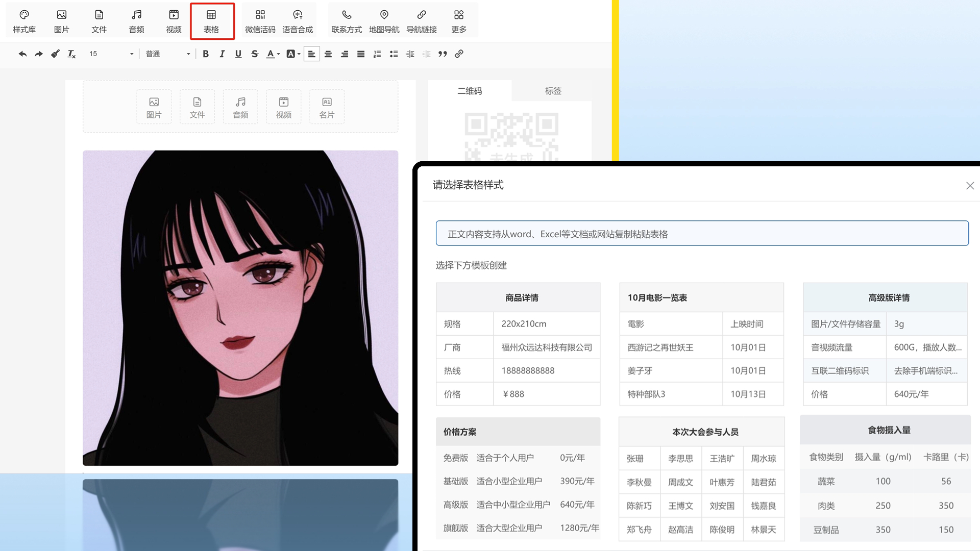Click 名片 card block in placeholder
Image resolution: width=980 pixels, height=551 pixels.
point(327,107)
